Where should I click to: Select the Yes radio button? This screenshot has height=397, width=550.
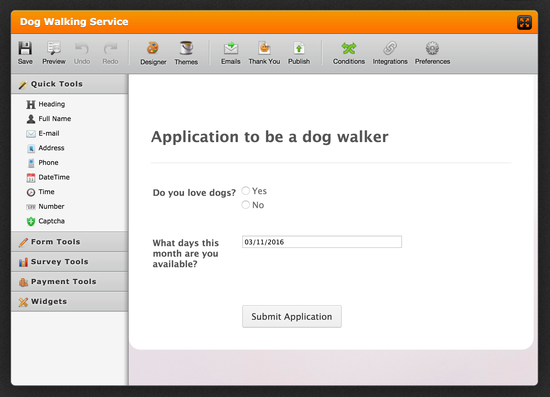pos(246,190)
